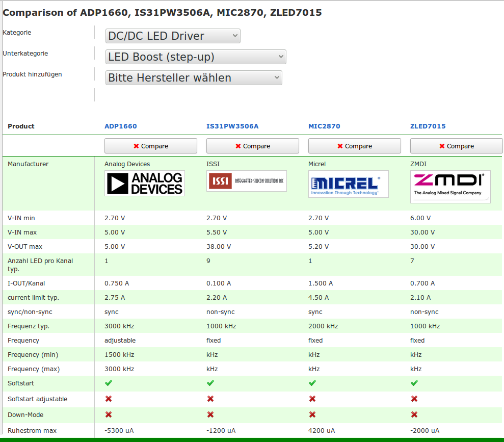504x442 pixels.
Task: Click the I-OUT/Kanal row label
Action: (26, 283)
